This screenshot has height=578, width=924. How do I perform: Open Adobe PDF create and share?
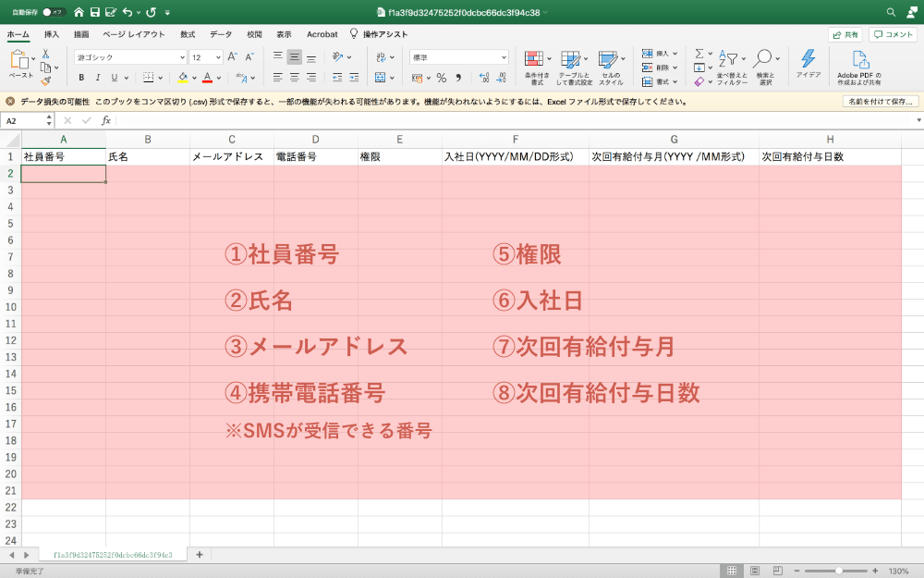coord(859,65)
